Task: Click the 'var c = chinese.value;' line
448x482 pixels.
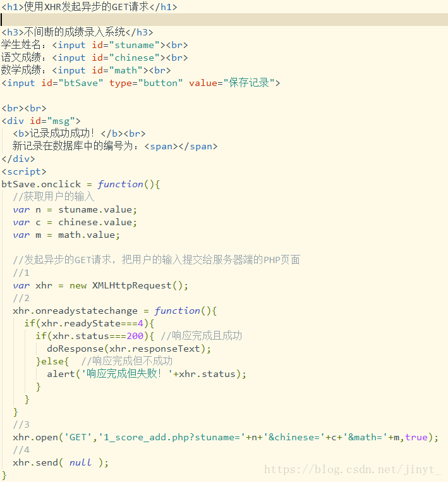Action: click(x=75, y=222)
